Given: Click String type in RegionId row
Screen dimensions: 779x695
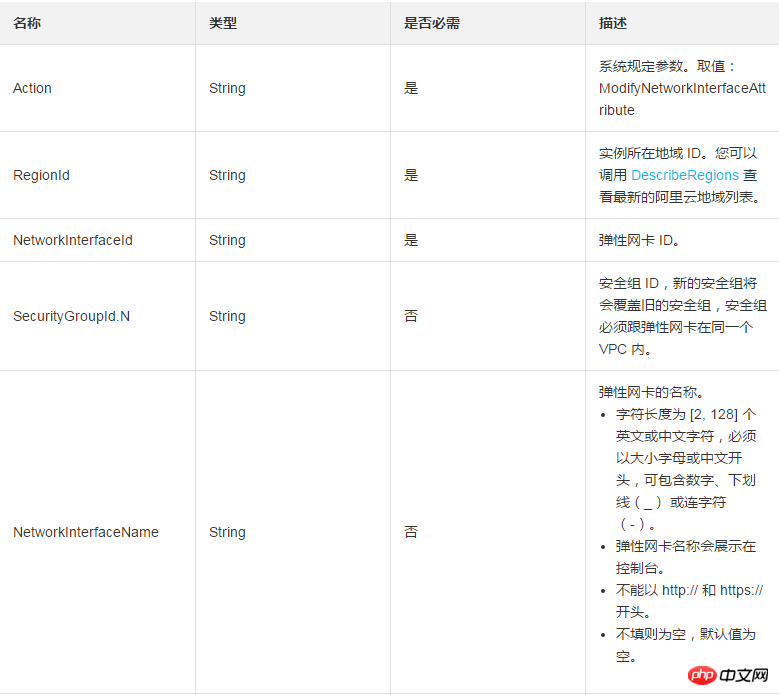Looking at the screenshot, I should (x=227, y=175).
